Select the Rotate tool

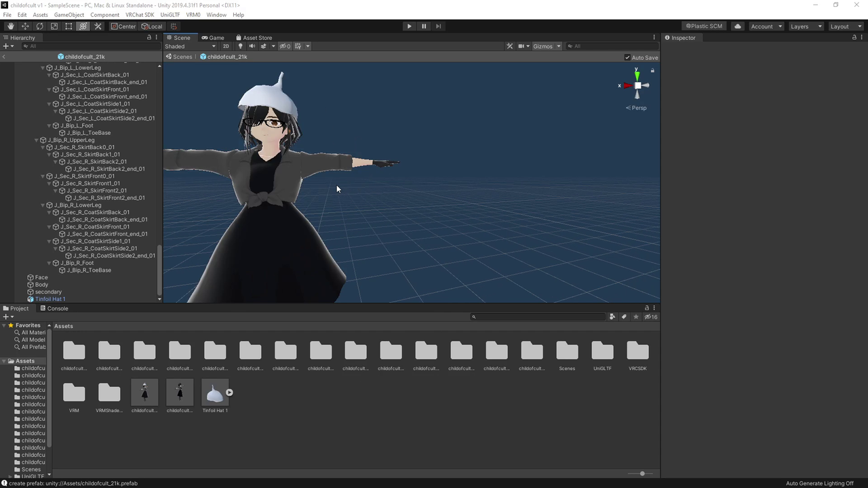[x=40, y=26]
